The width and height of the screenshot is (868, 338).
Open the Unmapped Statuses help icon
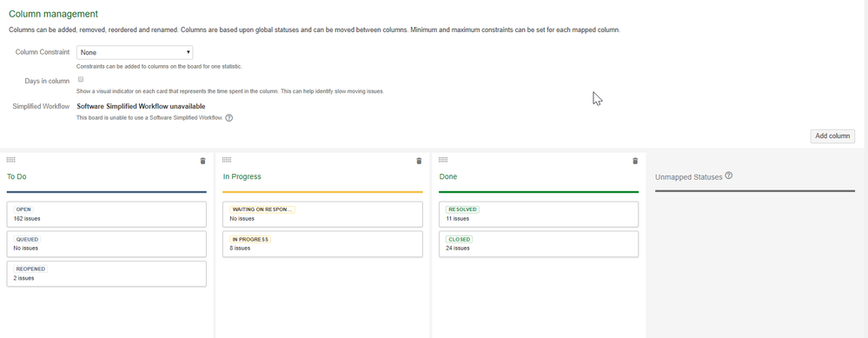tap(728, 176)
